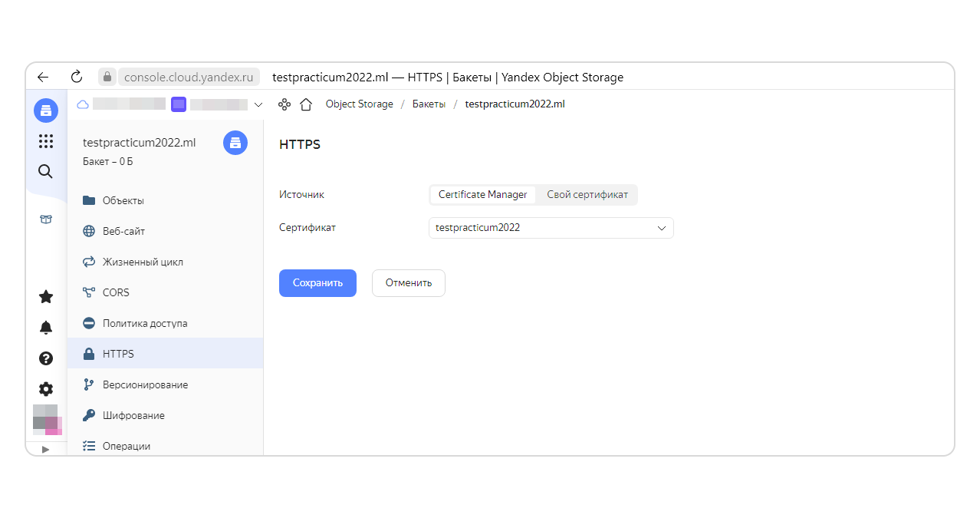
Task: Click the box icon in left rail
Action: (46, 219)
